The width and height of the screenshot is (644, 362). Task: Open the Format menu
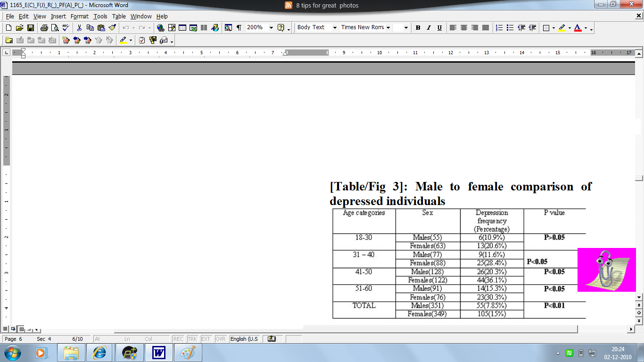79,16
